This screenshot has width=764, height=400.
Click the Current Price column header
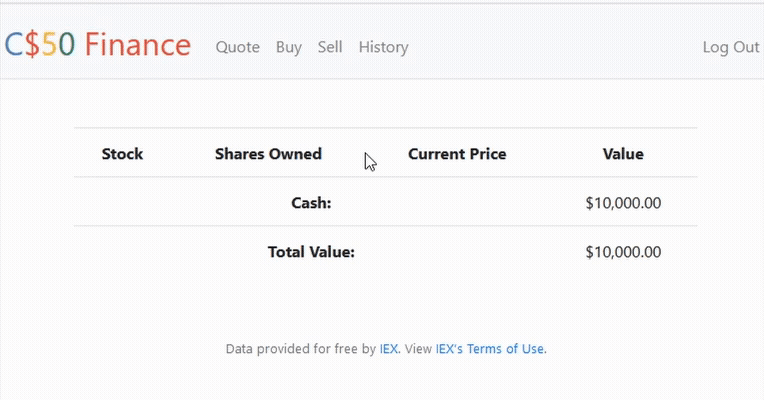(x=457, y=154)
